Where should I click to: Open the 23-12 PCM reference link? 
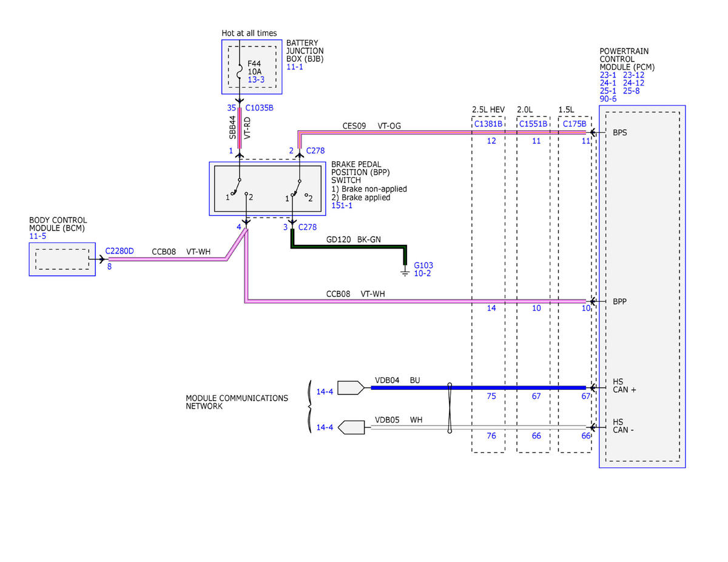634,75
